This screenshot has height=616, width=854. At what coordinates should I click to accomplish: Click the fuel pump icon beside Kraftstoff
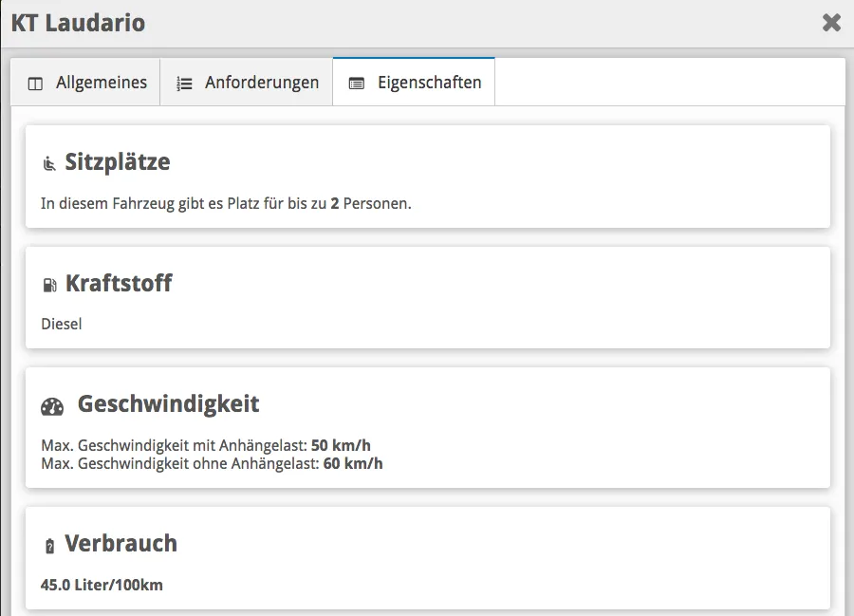[x=49, y=286]
